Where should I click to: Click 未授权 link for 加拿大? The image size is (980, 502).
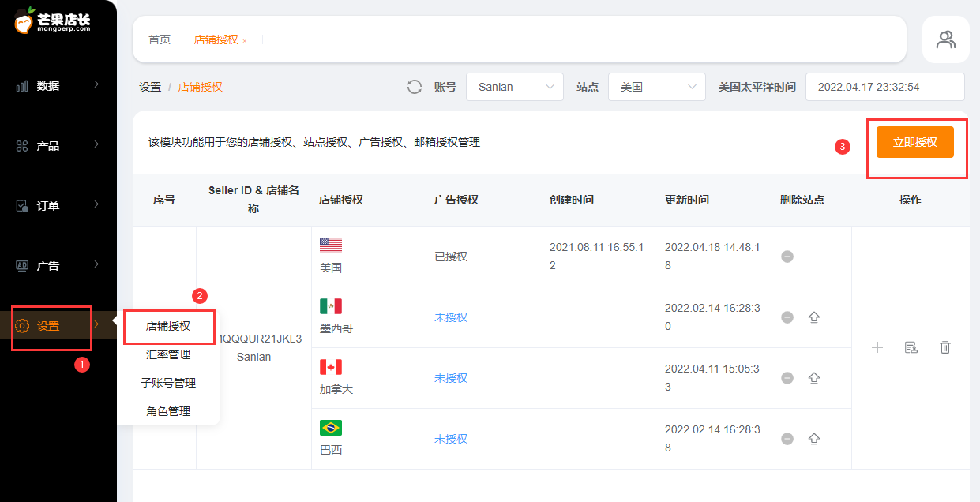(451, 378)
